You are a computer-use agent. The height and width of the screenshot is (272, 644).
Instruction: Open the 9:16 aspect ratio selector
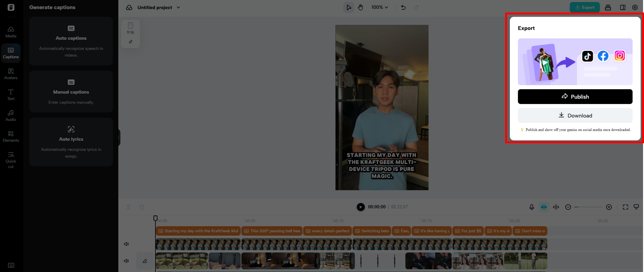[130, 28]
